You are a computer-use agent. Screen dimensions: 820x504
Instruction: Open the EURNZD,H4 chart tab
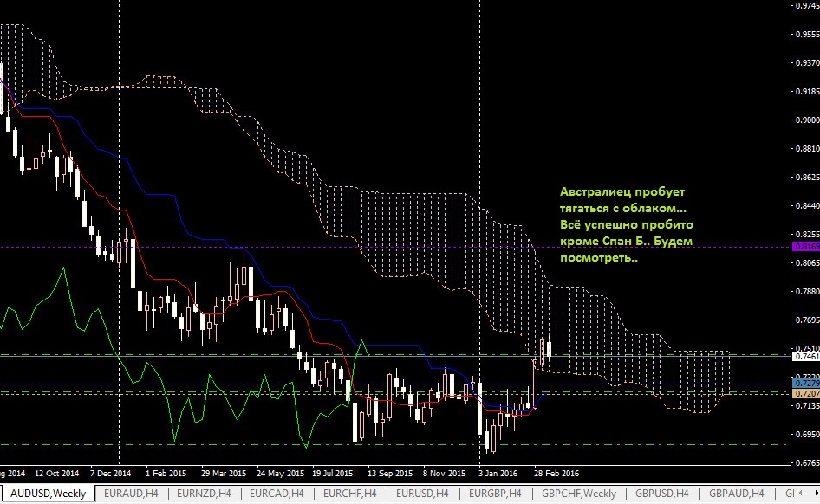pyautogui.click(x=204, y=494)
